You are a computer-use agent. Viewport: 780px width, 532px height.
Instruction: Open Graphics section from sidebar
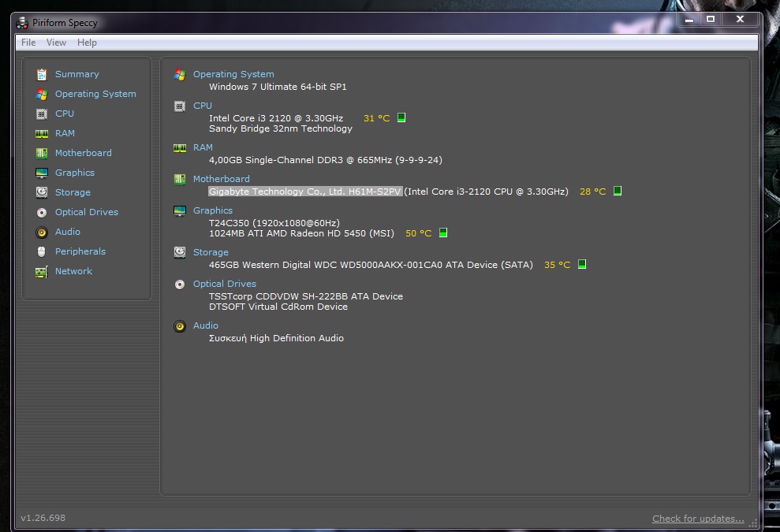click(x=75, y=173)
